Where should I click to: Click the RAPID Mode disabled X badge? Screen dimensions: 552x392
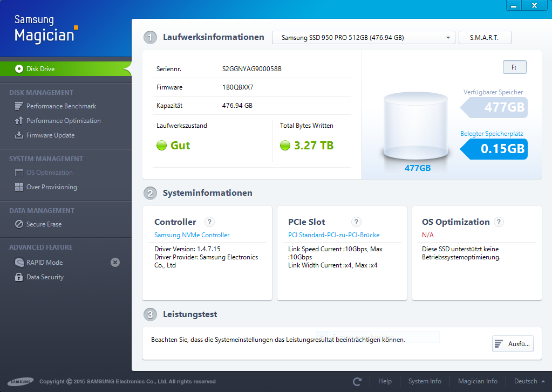[x=115, y=262]
